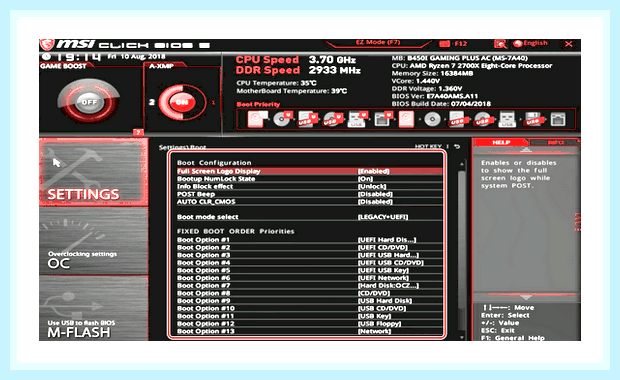
Task: Click the HOT KEY button
Action: [x=428, y=147]
